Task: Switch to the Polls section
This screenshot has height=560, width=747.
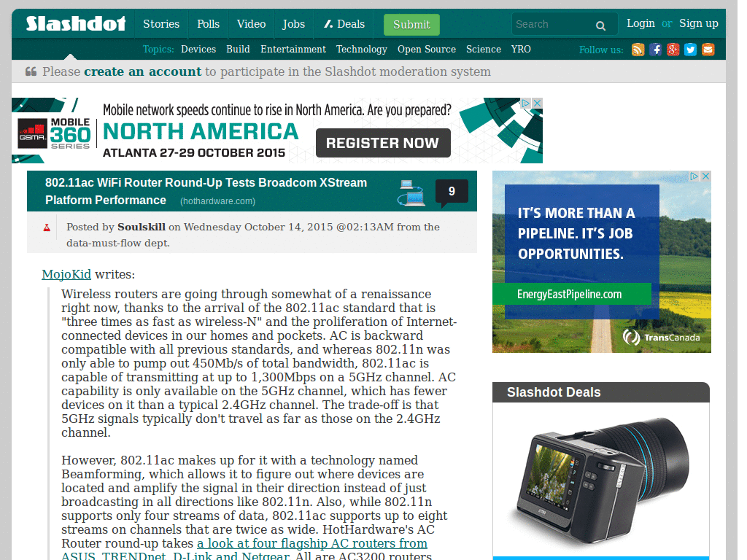Action: [208, 23]
